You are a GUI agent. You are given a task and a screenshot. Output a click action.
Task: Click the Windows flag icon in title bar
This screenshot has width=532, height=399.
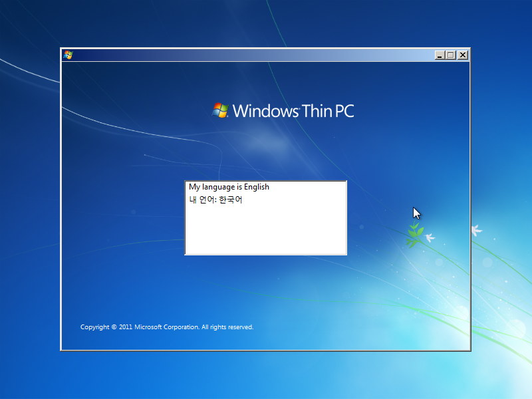click(68, 55)
